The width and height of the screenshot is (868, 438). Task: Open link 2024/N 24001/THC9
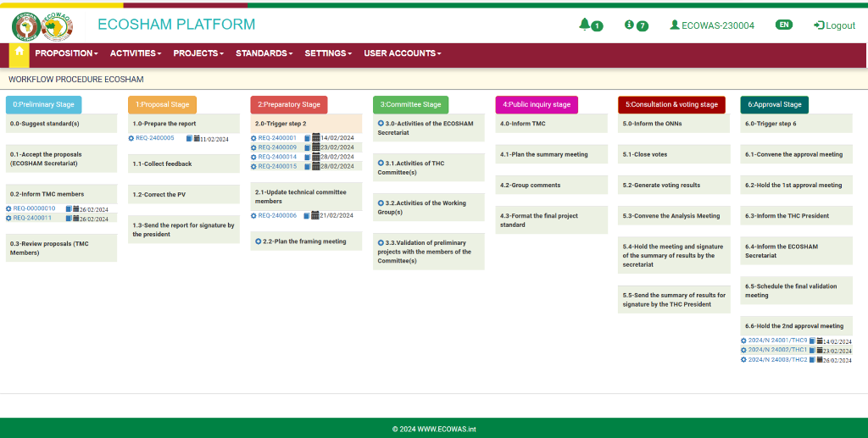[778, 341]
